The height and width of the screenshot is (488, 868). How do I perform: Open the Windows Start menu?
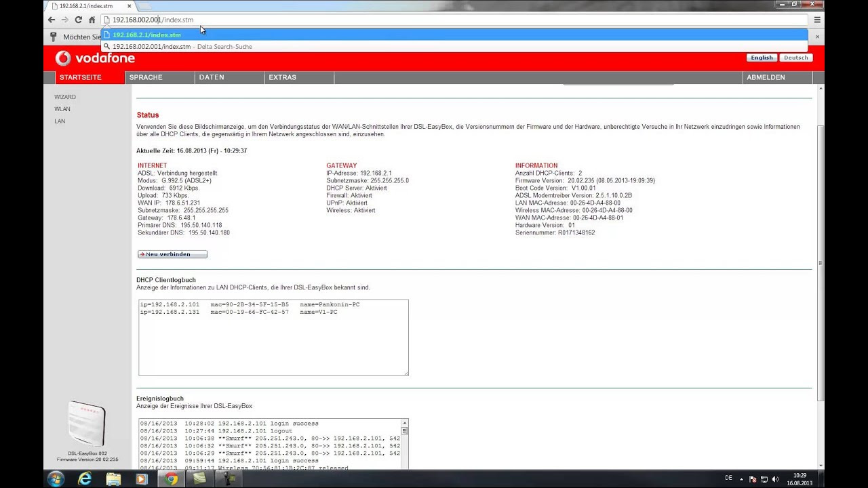(x=55, y=479)
